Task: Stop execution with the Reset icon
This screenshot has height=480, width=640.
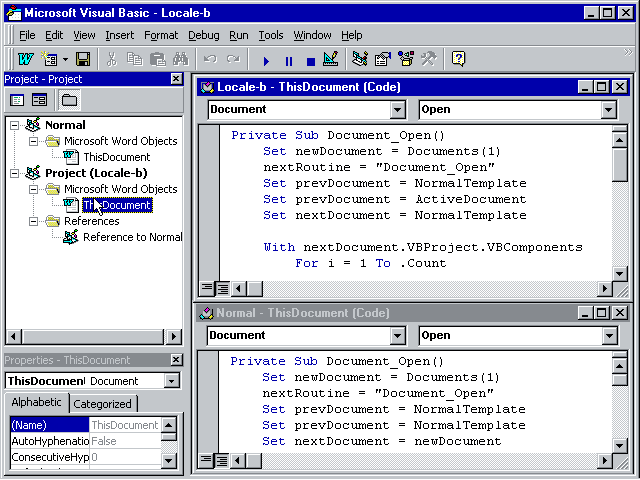Action: point(311,61)
